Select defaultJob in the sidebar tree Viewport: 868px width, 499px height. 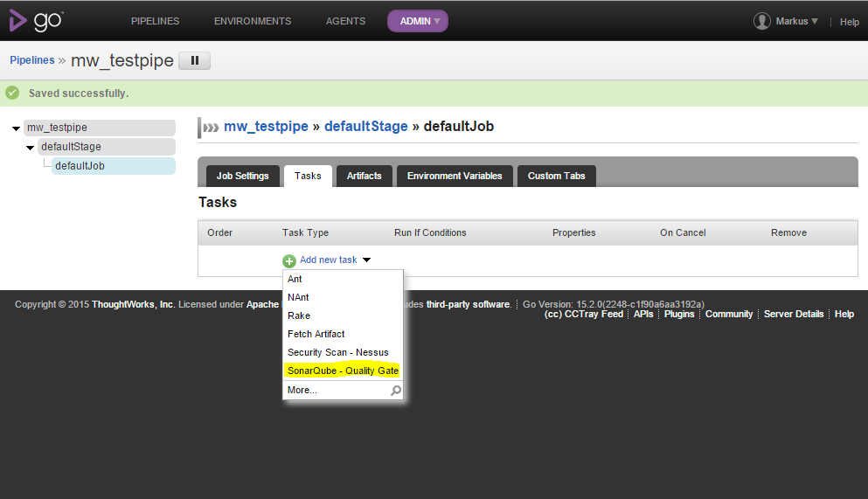click(114, 166)
